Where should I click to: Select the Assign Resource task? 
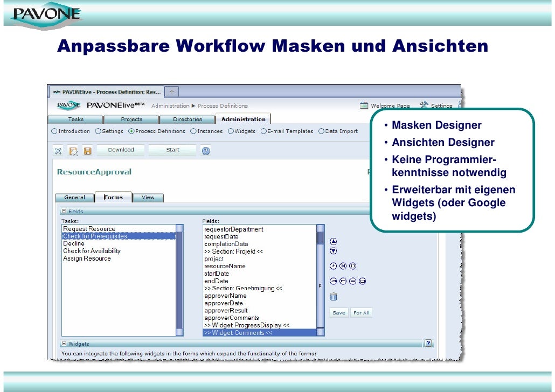click(x=119, y=258)
